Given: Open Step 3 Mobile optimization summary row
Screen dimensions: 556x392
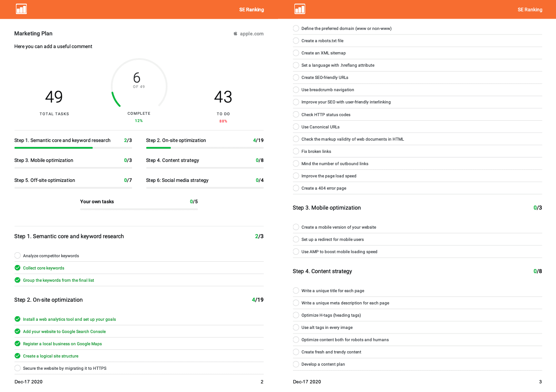Looking at the screenshot, I should pos(73,160).
